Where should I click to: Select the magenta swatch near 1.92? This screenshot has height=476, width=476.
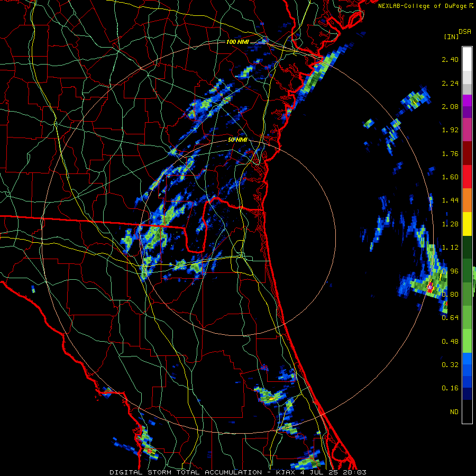(467, 130)
